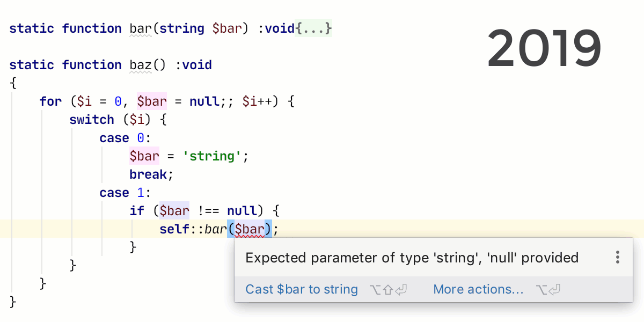
Task: Expand the folded body of function bar
Action: coord(312,28)
